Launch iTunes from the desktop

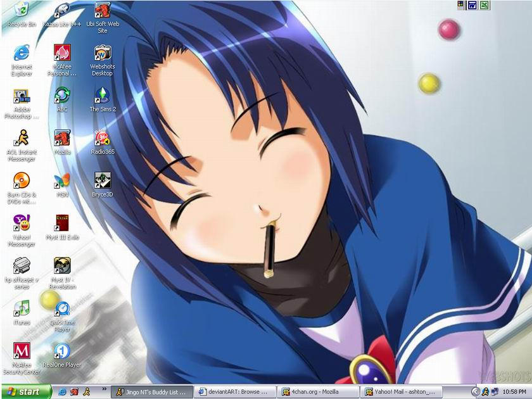pos(22,313)
